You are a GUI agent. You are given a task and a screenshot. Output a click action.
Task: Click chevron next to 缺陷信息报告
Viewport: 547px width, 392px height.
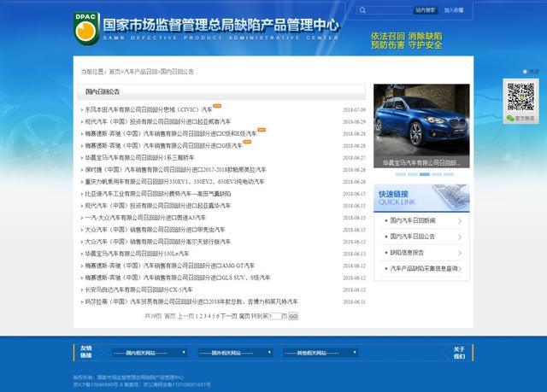coord(460,253)
